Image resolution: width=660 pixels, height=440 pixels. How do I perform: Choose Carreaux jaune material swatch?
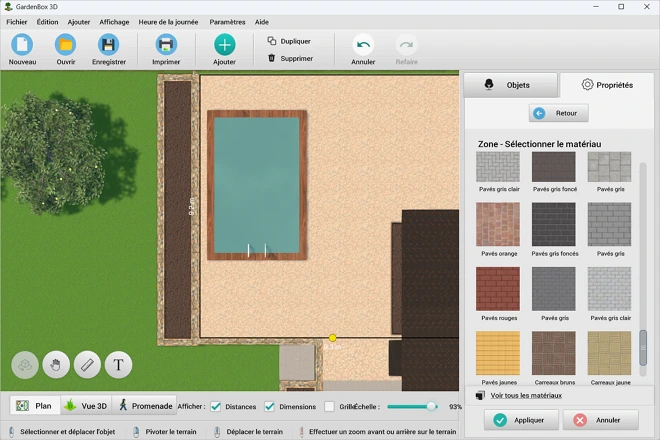click(609, 353)
